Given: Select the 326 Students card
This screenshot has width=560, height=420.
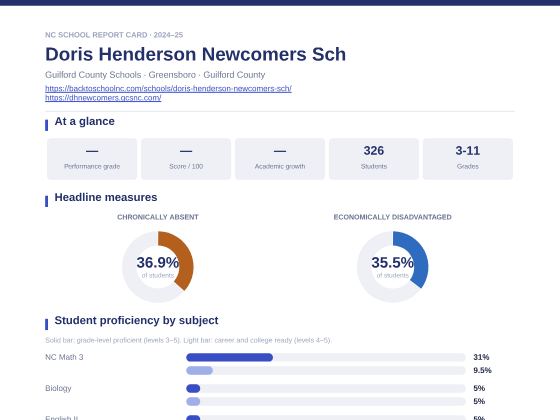Looking at the screenshot, I should (x=374, y=159).
